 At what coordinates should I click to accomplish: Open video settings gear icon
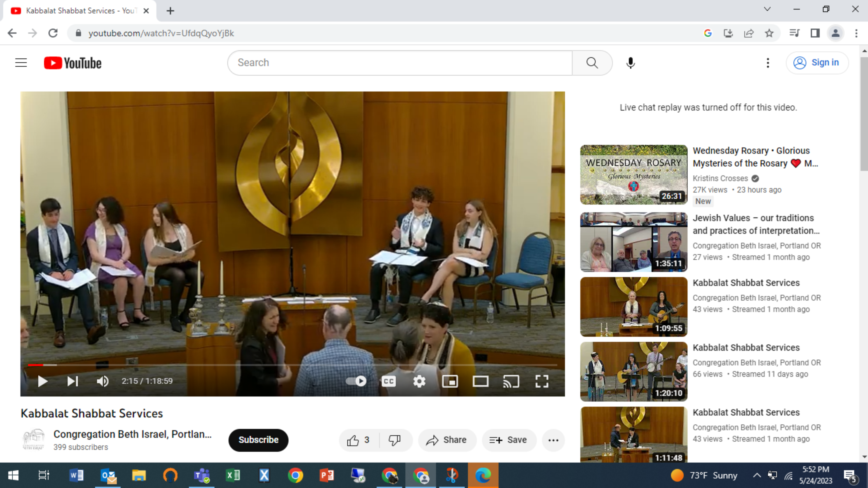click(x=419, y=381)
